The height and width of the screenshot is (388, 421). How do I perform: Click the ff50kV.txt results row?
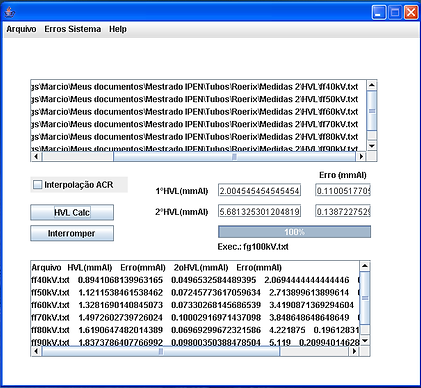coord(195,293)
